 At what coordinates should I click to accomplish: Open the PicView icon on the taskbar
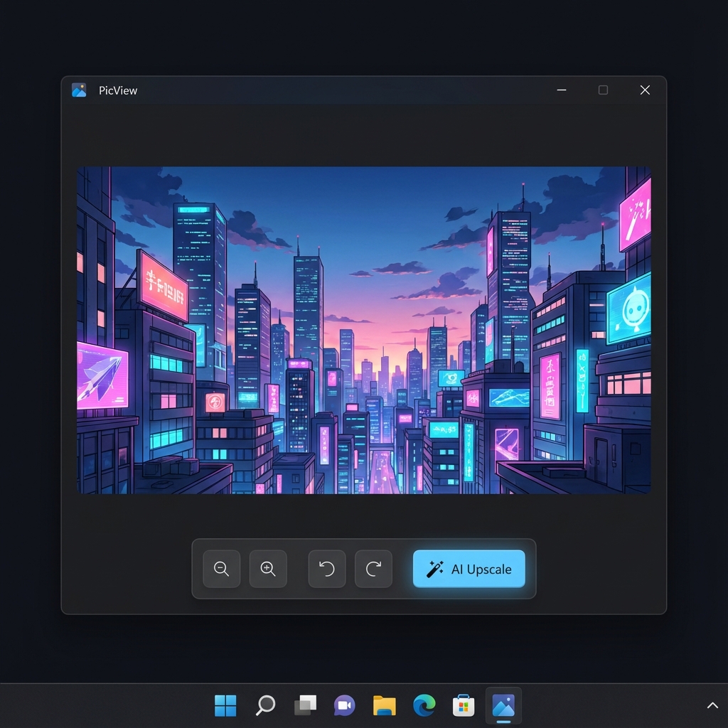(x=503, y=705)
